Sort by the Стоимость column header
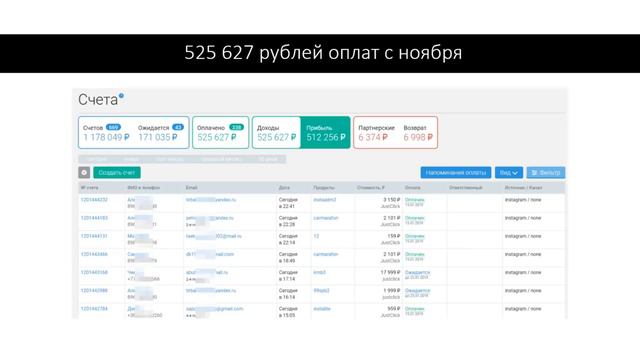This screenshot has height=360, width=640. [371, 188]
